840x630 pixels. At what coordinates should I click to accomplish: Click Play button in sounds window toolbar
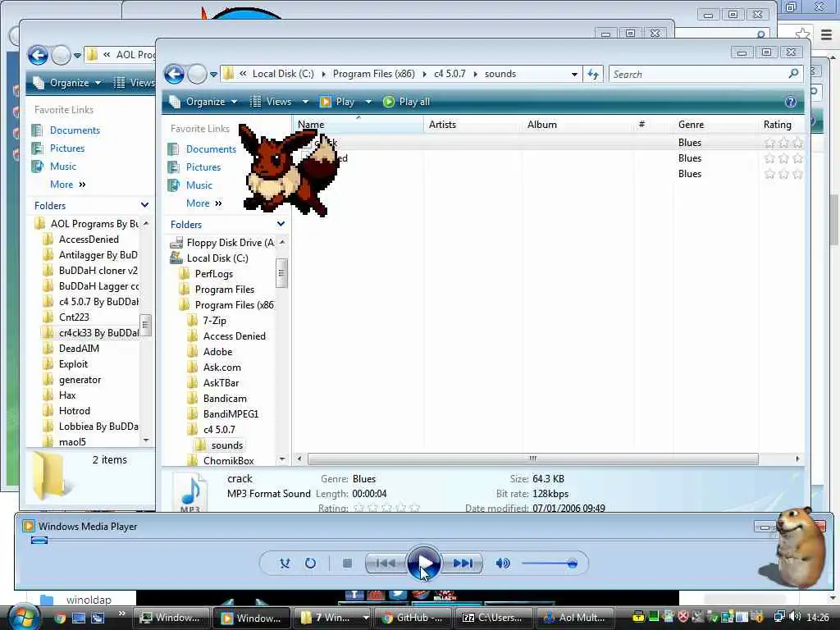coord(337,102)
